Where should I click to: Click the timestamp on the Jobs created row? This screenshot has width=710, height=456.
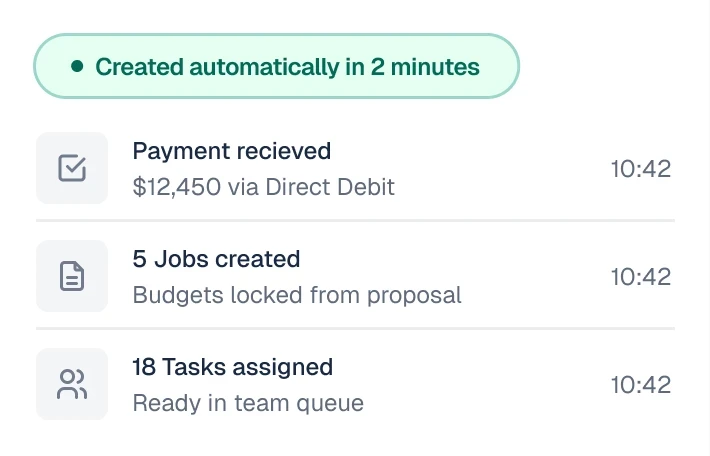coord(640,276)
